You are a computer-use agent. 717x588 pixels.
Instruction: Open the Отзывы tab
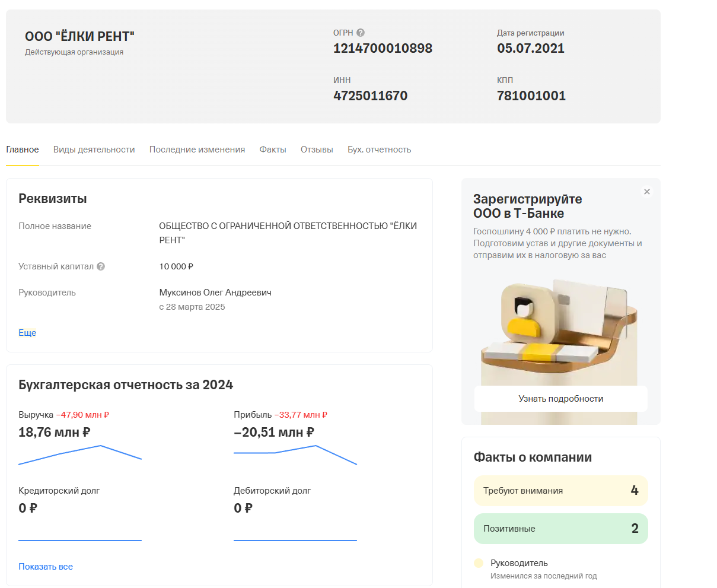(x=317, y=150)
